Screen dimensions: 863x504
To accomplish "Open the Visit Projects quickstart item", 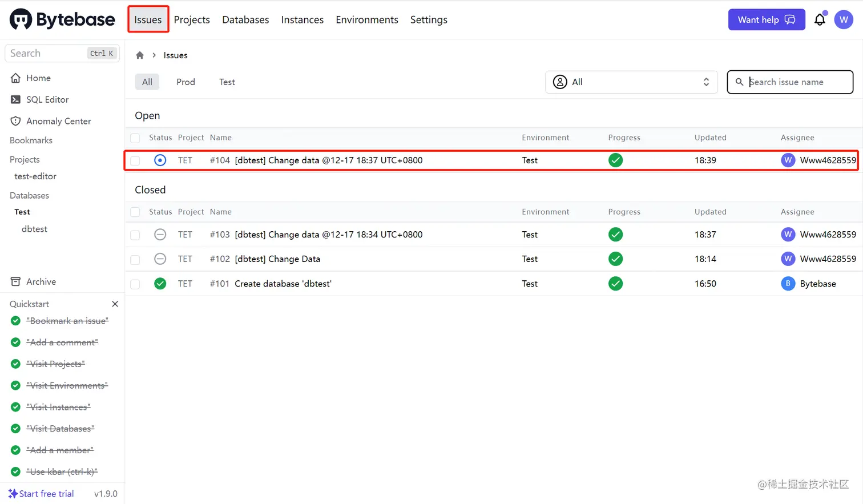I will click(56, 364).
